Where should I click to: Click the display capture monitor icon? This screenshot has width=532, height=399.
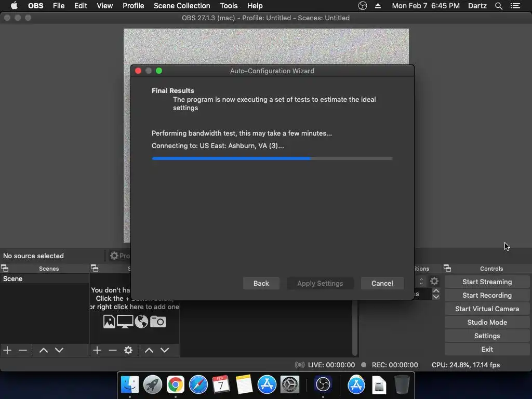[x=125, y=321]
